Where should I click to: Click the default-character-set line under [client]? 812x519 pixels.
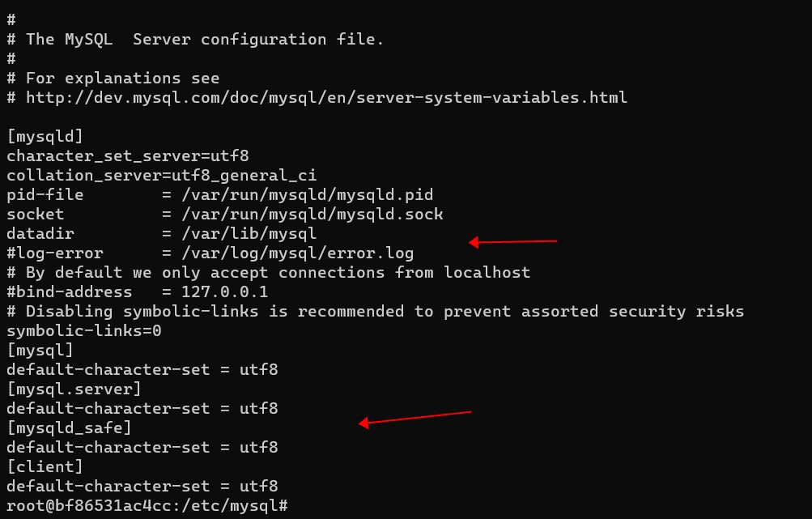142,487
